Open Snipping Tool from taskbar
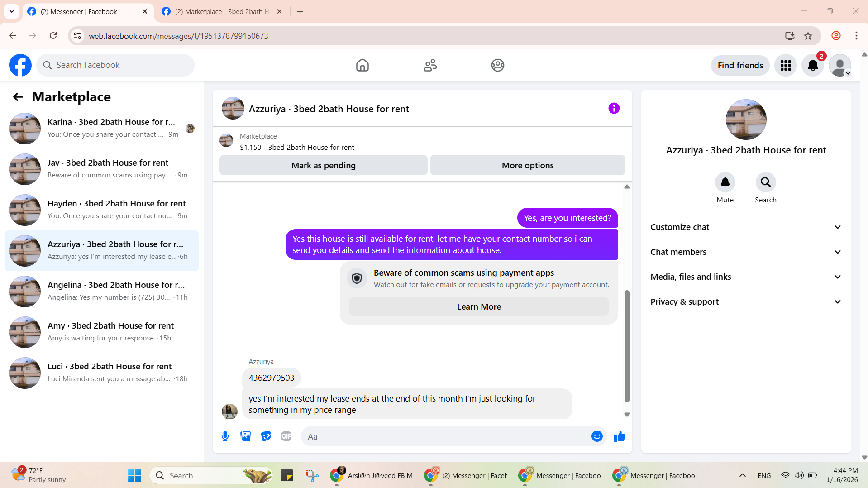The image size is (868, 488). (312, 475)
